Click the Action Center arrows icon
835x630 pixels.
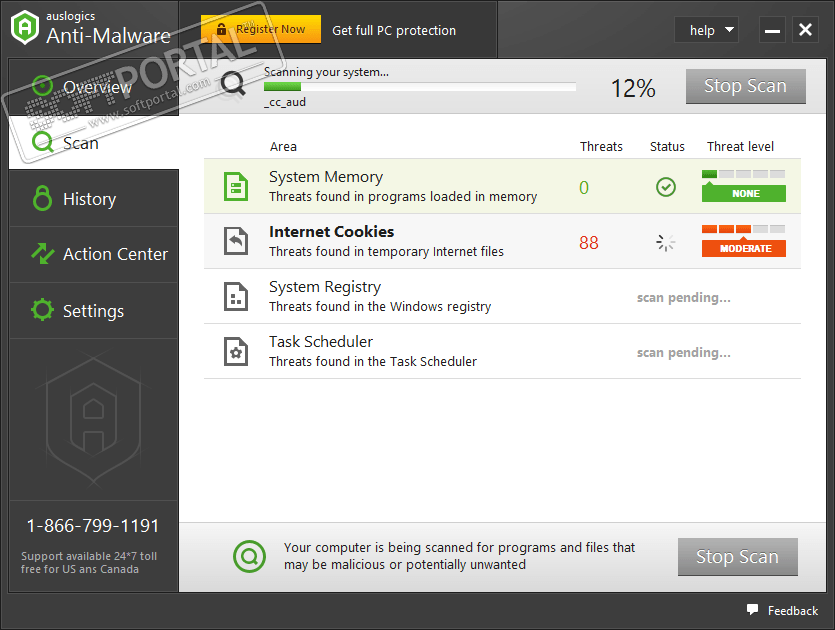[x=43, y=253]
